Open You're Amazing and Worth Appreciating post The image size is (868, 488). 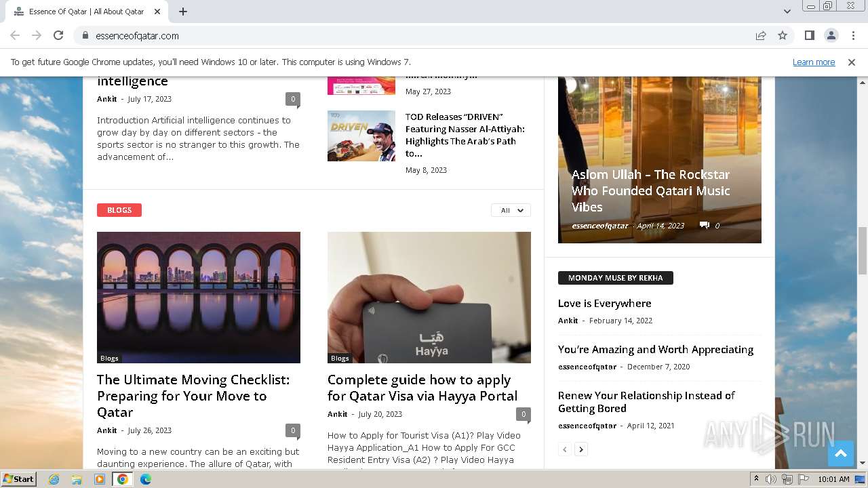coord(656,349)
